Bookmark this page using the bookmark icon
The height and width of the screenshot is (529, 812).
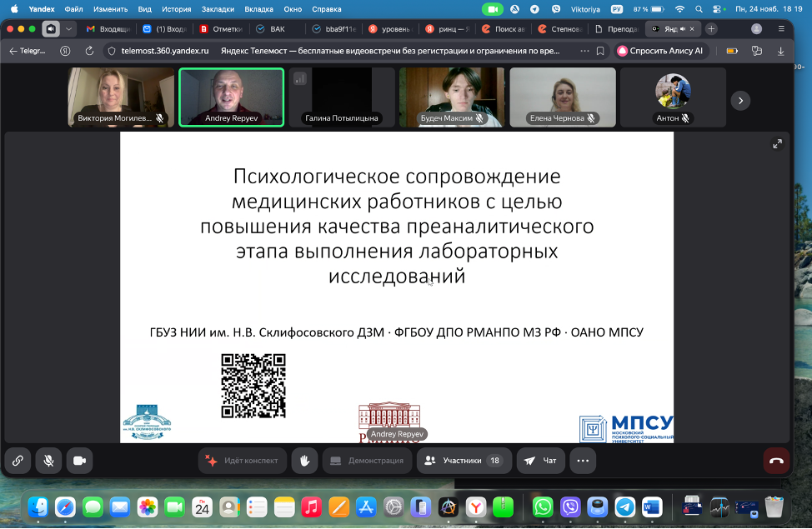600,51
